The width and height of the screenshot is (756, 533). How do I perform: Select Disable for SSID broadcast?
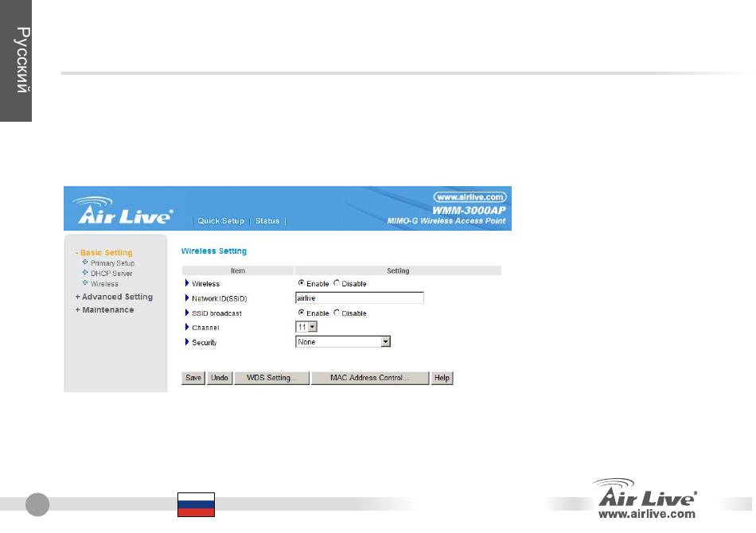[x=337, y=313]
